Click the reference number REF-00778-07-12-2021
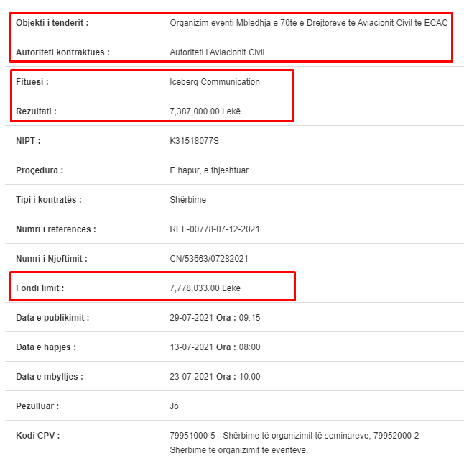 (215, 229)
